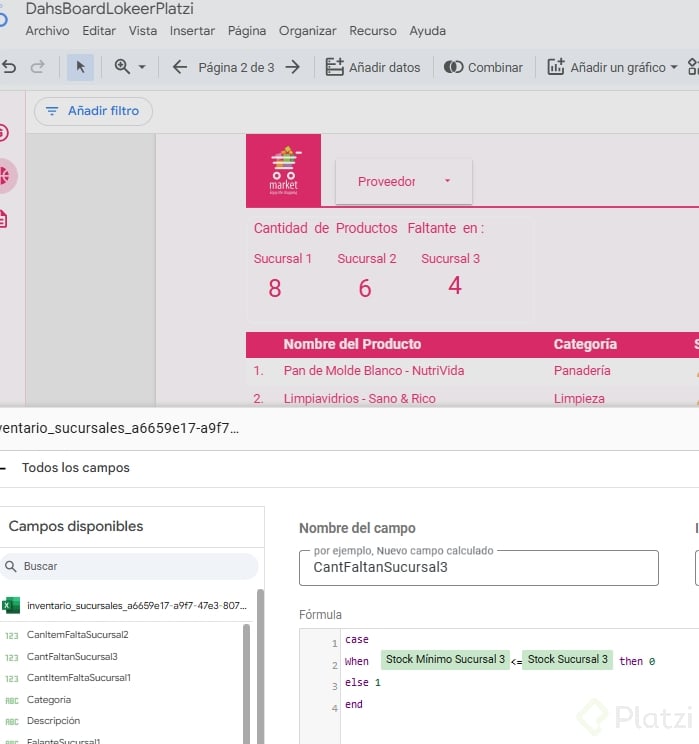This screenshot has height=744, width=699.
Task: Open the Recurso menu
Action: click(x=373, y=31)
